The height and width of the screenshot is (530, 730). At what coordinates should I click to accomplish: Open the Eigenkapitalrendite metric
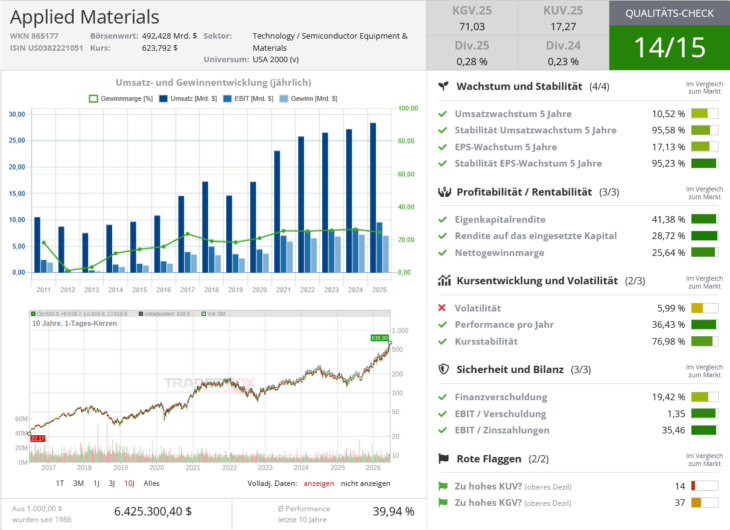point(500,219)
